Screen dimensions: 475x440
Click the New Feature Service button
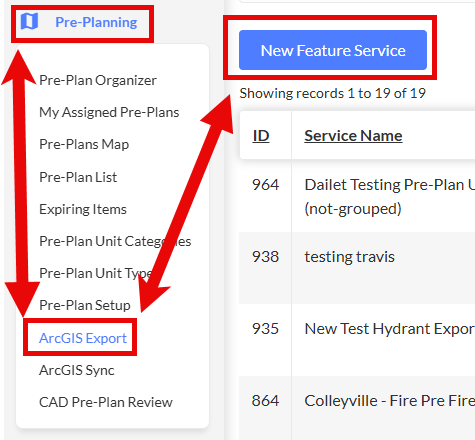click(333, 50)
